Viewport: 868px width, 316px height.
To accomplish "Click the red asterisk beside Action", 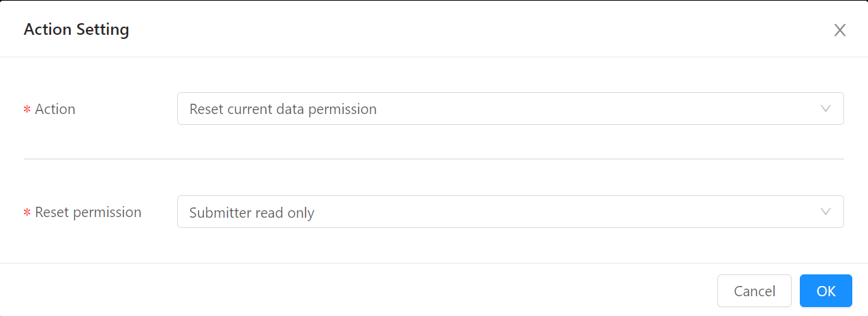I will (x=27, y=109).
